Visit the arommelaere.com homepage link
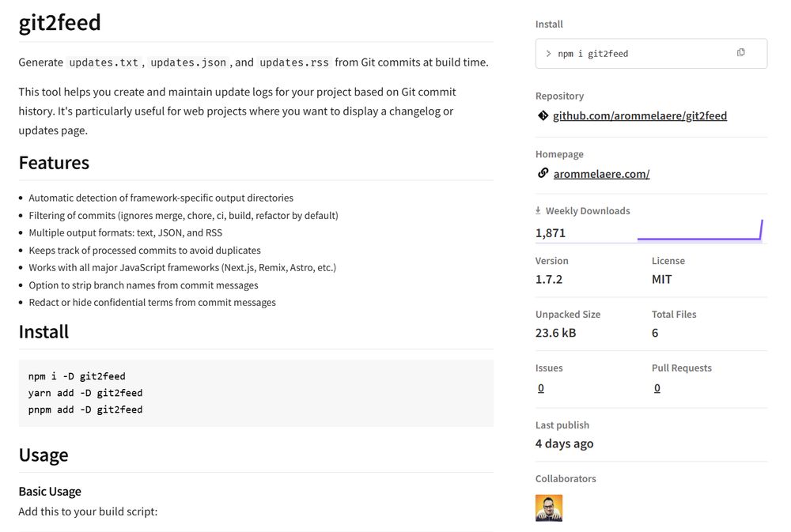 click(x=601, y=174)
